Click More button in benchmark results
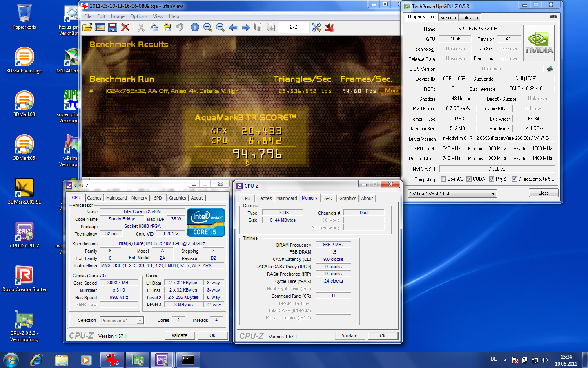The image size is (588, 368). (x=391, y=91)
